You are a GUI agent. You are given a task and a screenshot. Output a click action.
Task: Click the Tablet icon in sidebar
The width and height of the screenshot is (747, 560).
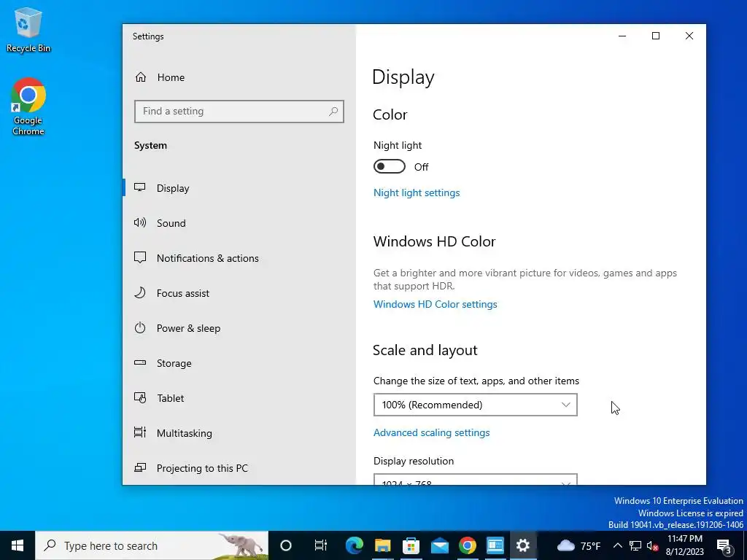coord(140,397)
